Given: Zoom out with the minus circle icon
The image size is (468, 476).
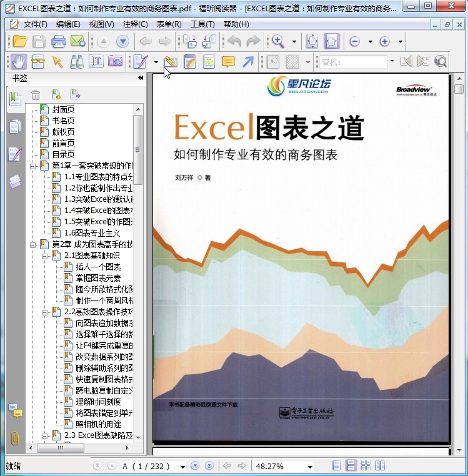Looking at the screenshot, I should [x=354, y=41].
